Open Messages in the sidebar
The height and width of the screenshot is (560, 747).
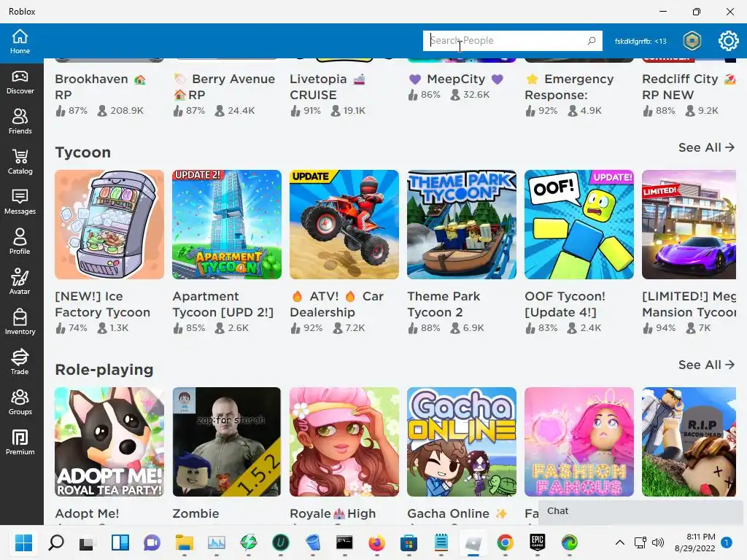pos(20,203)
